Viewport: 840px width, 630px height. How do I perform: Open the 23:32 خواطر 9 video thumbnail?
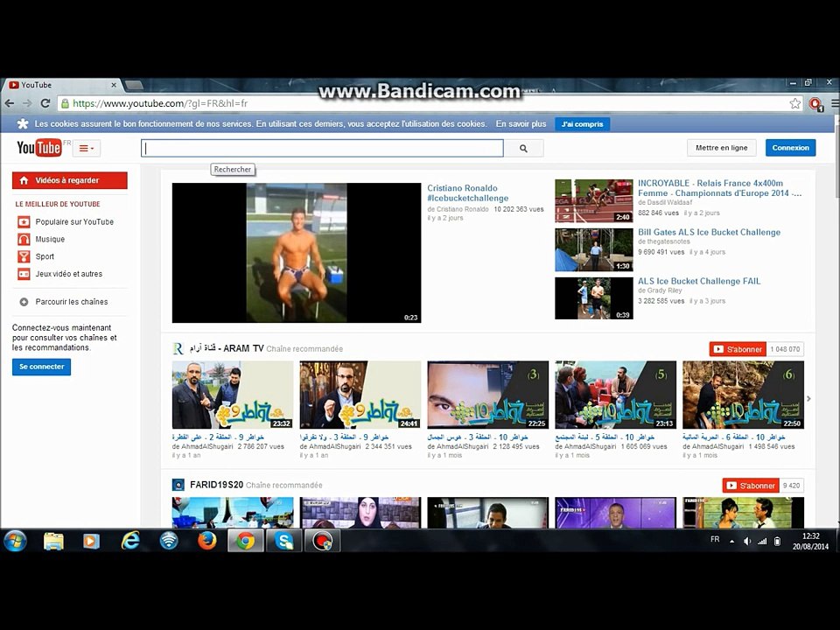pos(233,395)
